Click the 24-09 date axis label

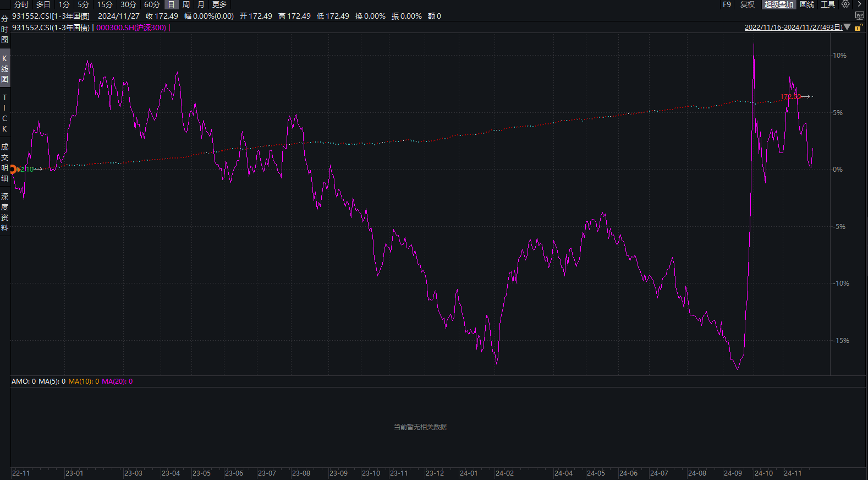pyautogui.click(x=733, y=473)
